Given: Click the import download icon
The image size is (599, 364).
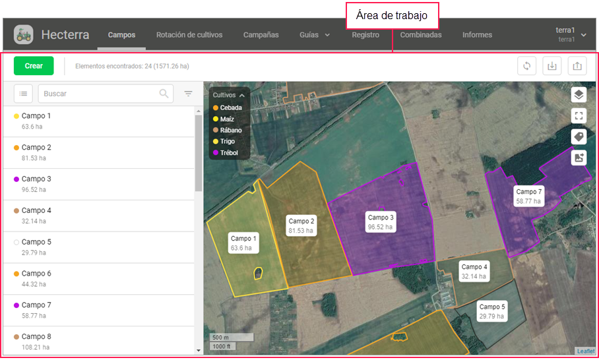Looking at the screenshot, I should 552,66.
